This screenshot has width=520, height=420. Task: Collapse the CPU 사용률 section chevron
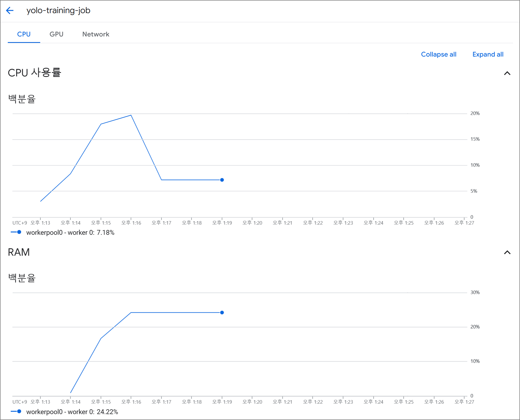pyautogui.click(x=507, y=73)
